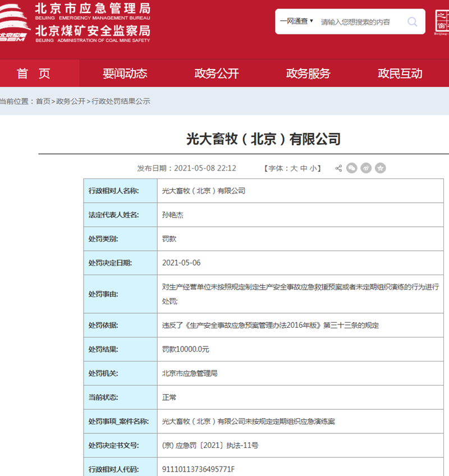Image resolution: width=449 pixels, height=476 pixels.
Task: Open the 政民互动 navigation tab
Action: coord(400,74)
